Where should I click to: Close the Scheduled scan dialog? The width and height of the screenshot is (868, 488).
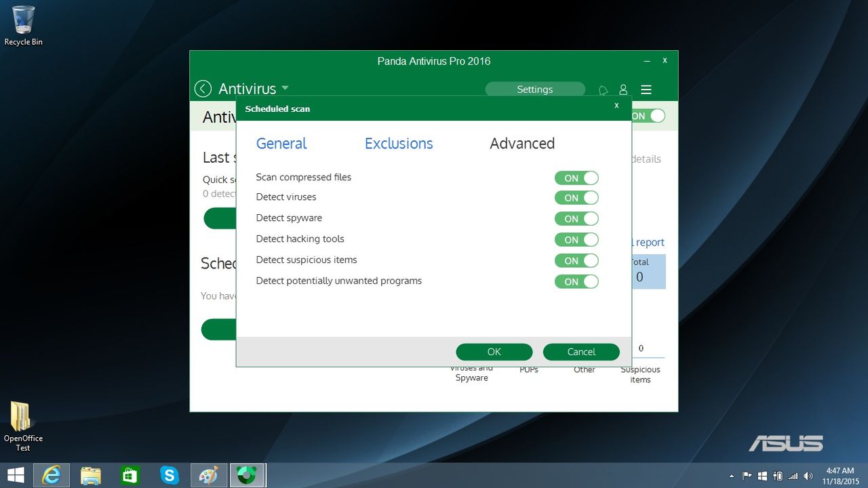point(616,106)
